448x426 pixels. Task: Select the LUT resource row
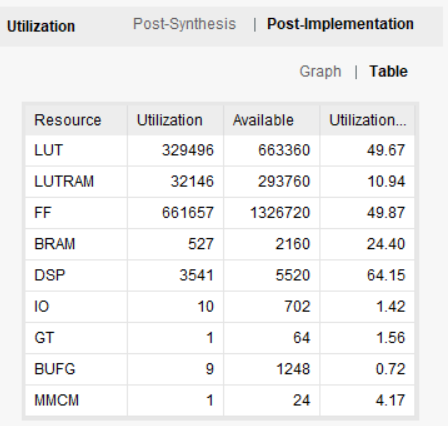click(x=220, y=150)
